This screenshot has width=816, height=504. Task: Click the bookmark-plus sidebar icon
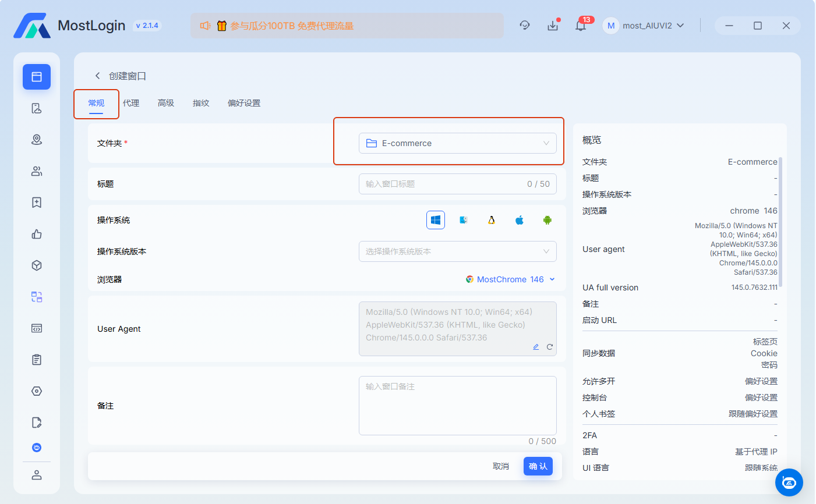(x=37, y=203)
